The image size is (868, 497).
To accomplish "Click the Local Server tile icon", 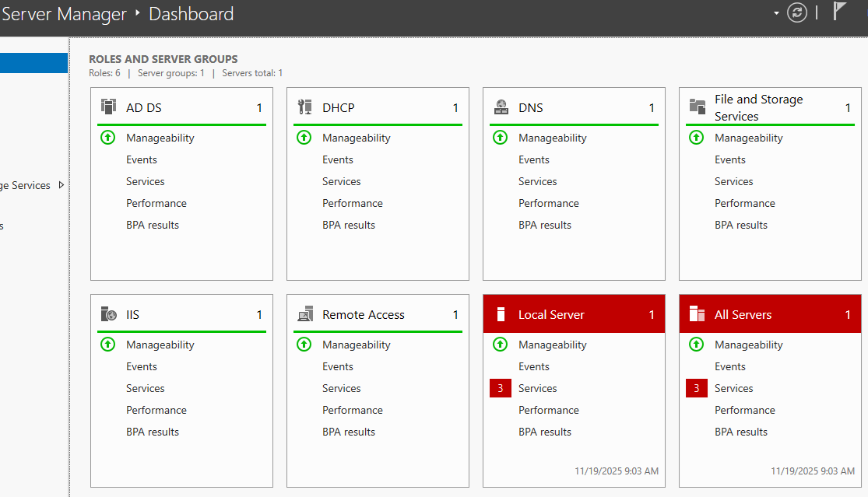I will (x=501, y=314).
